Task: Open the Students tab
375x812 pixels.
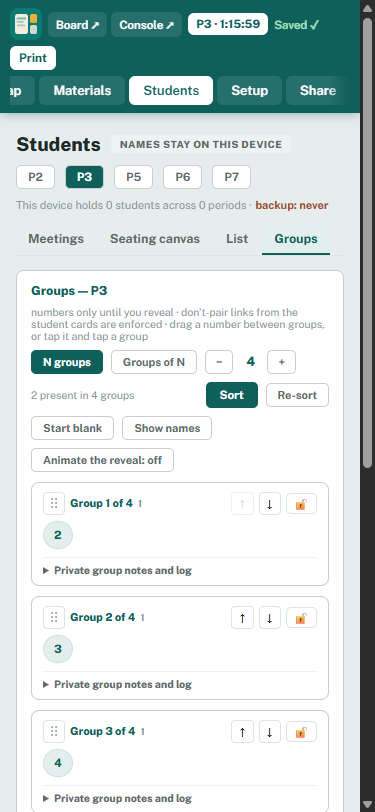Action: 171,91
